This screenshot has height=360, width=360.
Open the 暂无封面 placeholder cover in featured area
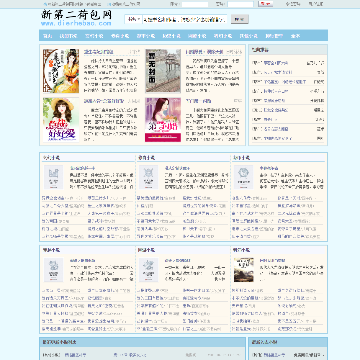pyautogui.click(x=163, y=71)
